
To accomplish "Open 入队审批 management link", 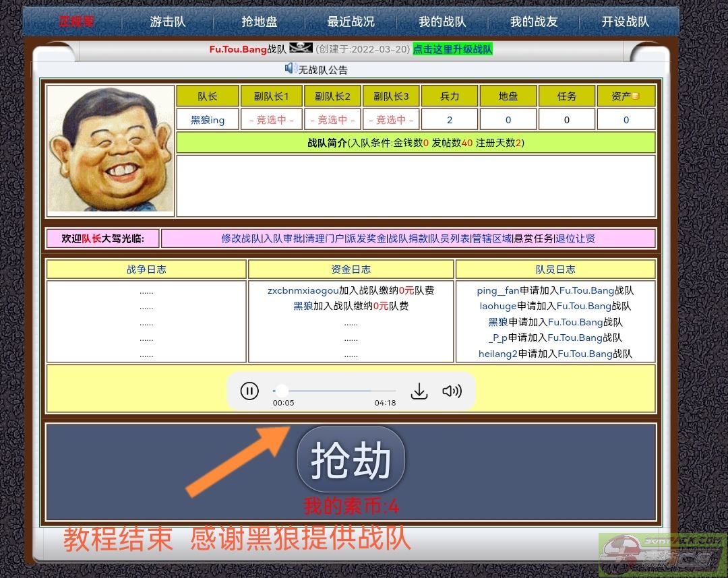I will click(283, 238).
